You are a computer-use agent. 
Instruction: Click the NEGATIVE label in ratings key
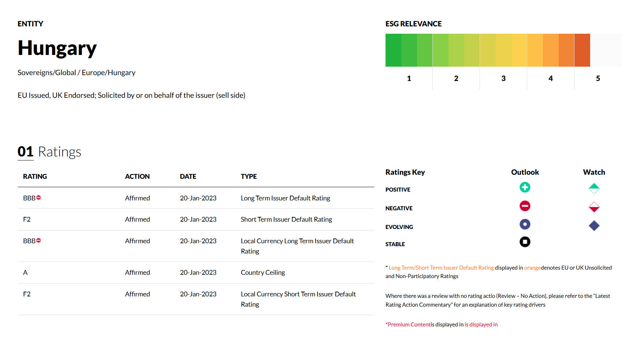[399, 208]
